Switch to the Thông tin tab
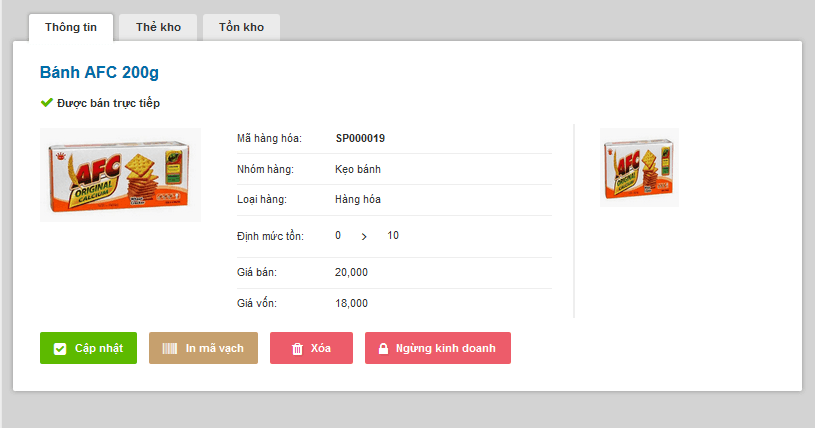The width and height of the screenshot is (815, 428). point(71,27)
